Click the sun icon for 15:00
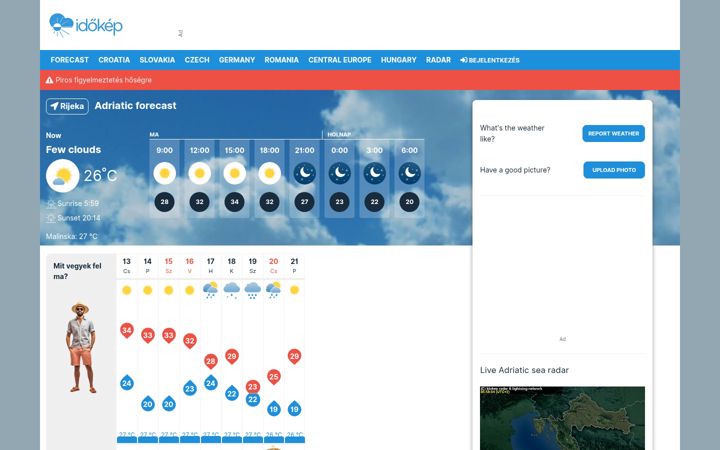The width and height of the screenshot is (720, 450). (235, 173)
